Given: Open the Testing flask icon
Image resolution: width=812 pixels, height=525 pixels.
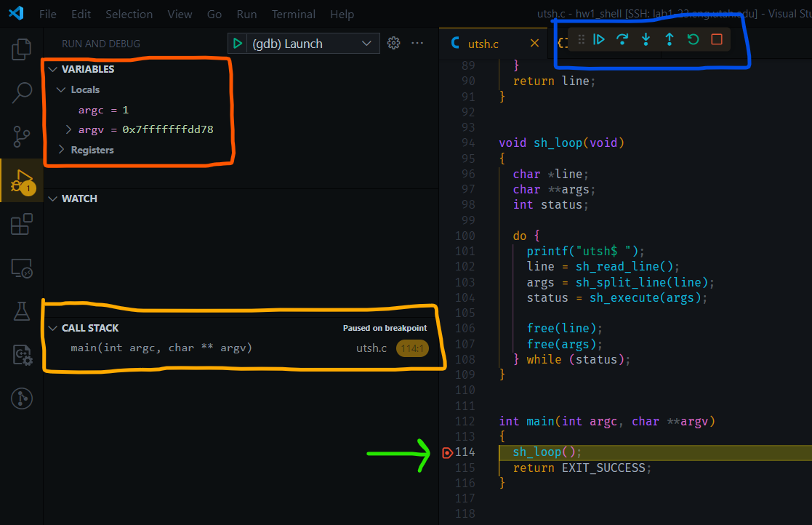Looking at the screenshot, I should [22, 311].
